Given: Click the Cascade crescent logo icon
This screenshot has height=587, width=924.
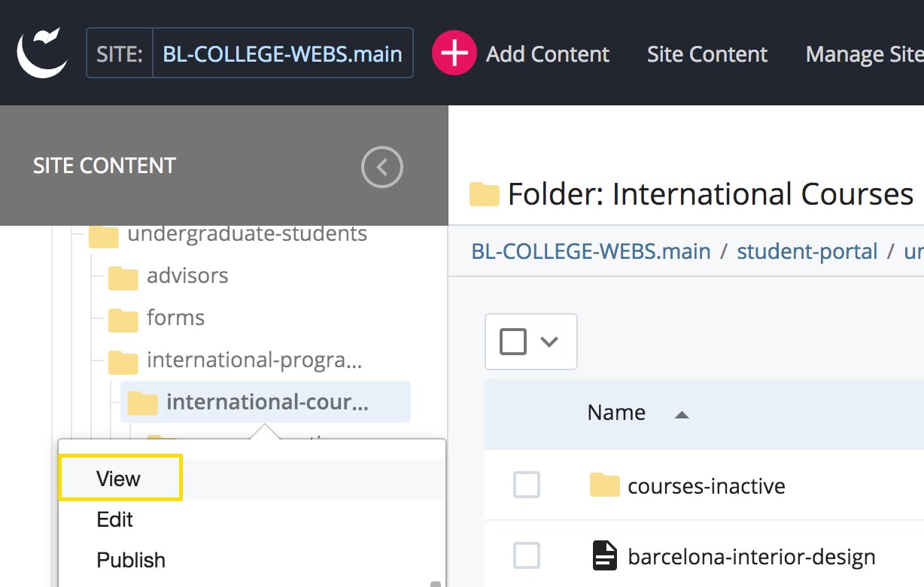Looking at the screenshot, I should point(42,53).
